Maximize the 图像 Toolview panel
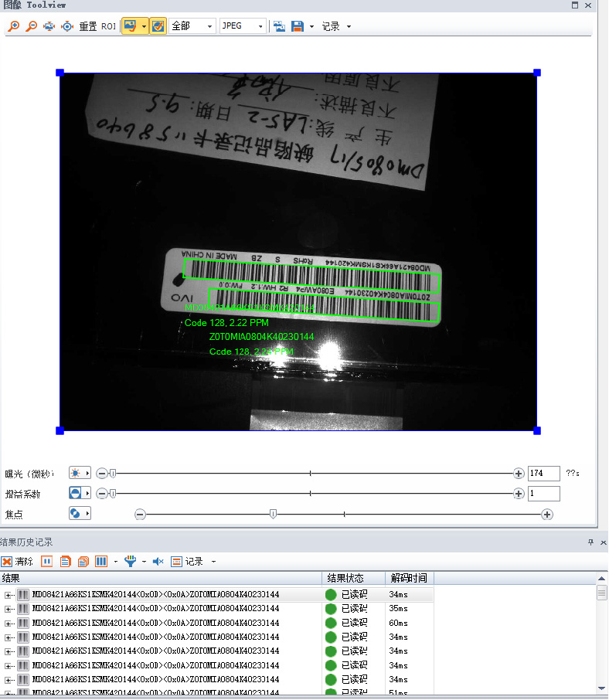The image size is (609, 700). (x=575, y=5)
